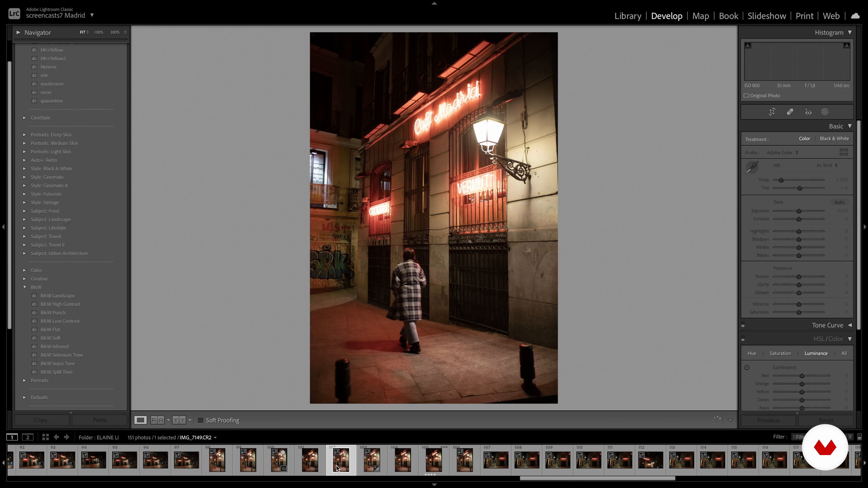Activate the Luminance targeted adjustment tool
The height and width of the screenshot is (488, 868).
coord(747,367)
